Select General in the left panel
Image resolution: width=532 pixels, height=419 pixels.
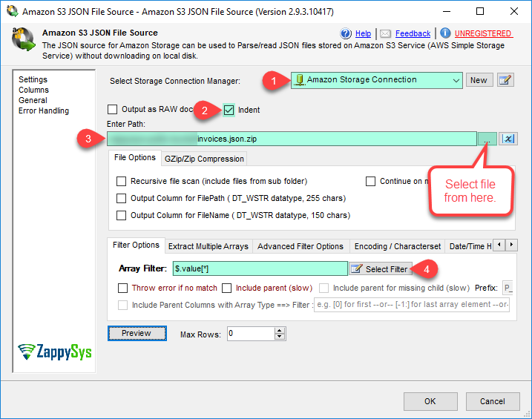click(x=33, y=100)
